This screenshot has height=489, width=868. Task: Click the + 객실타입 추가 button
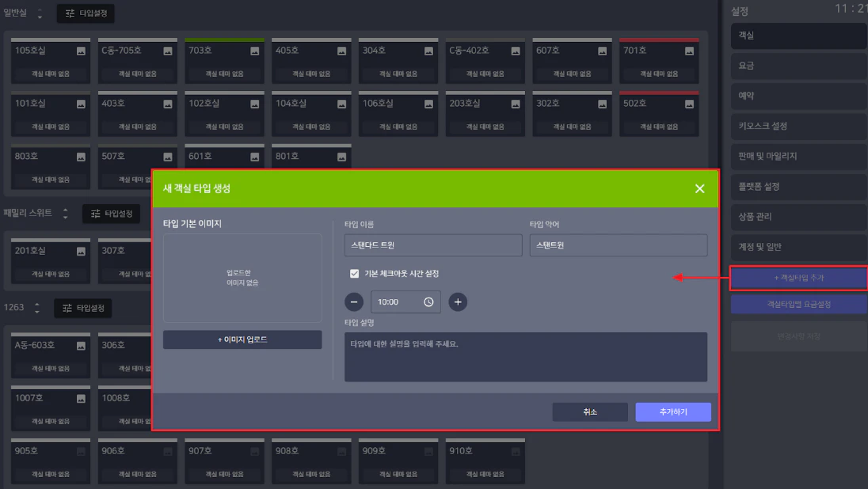click(799, 278)
